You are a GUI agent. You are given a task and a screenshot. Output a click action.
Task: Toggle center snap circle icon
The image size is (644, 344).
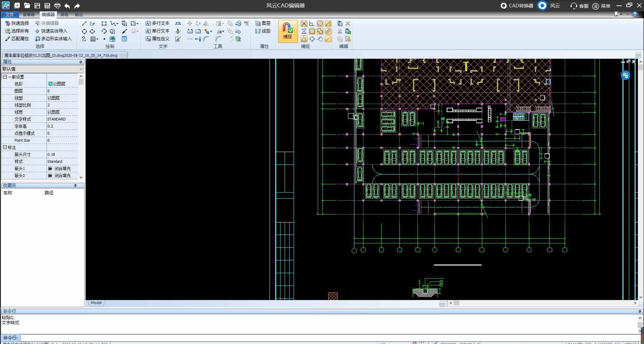click(320, 23)
